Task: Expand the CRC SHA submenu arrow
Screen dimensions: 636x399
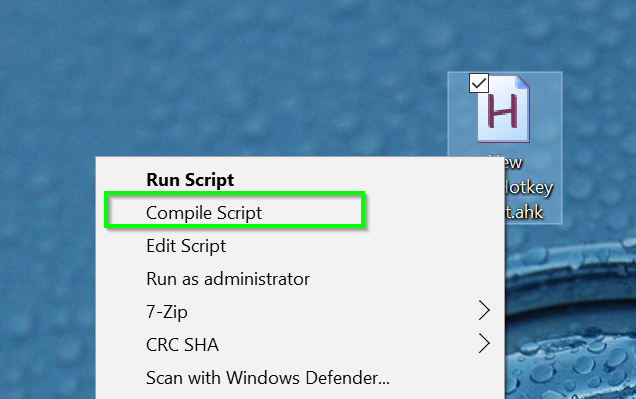Action: pos(484,343)
